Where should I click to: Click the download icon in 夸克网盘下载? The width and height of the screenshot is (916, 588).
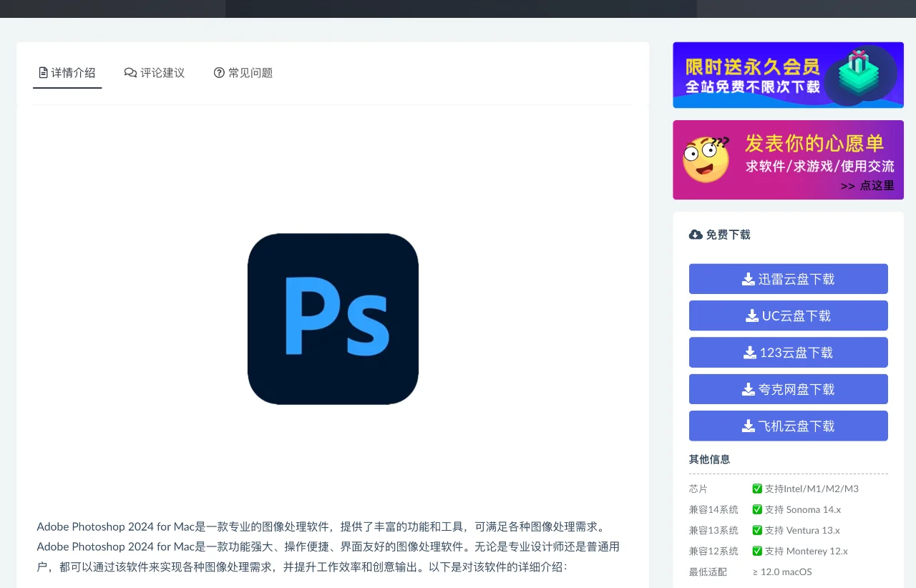point(749,389)
